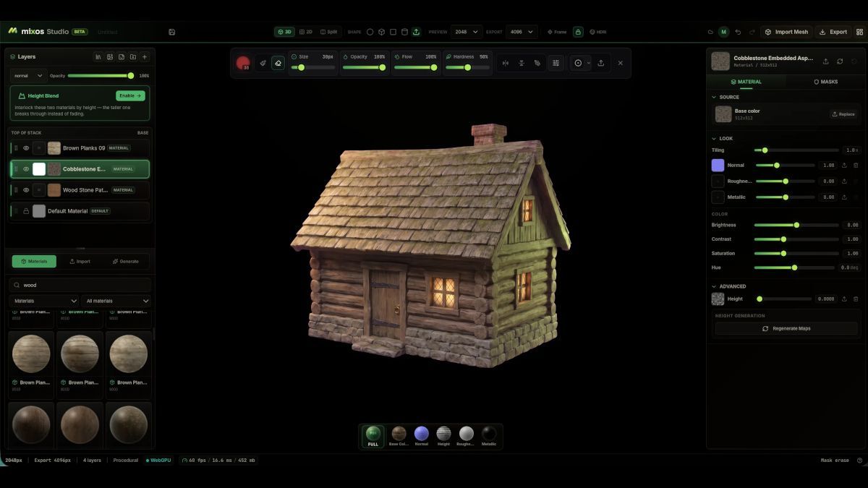
Task: Open the All materials filter dropdown
Action: coord(116,301)
